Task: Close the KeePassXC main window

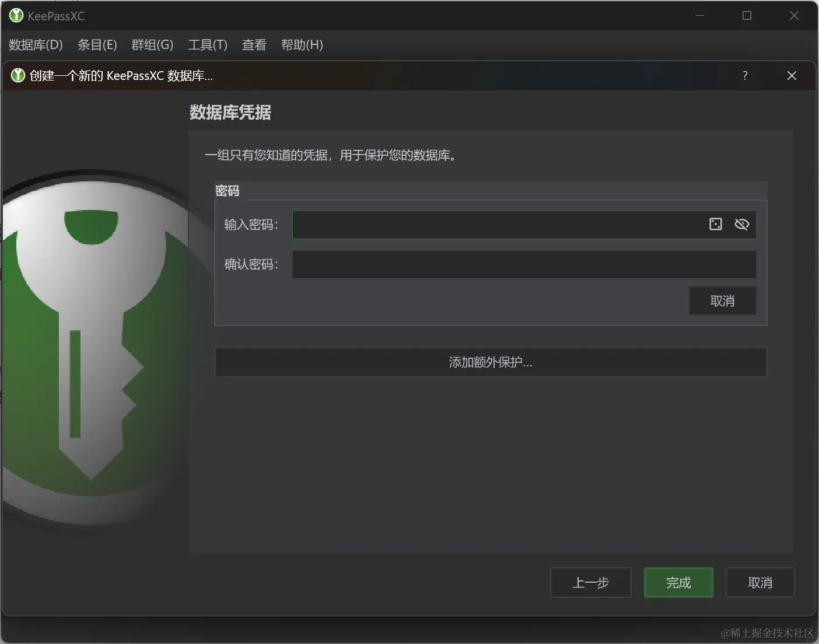Action: pyautogui.click(x=794, y=16)
